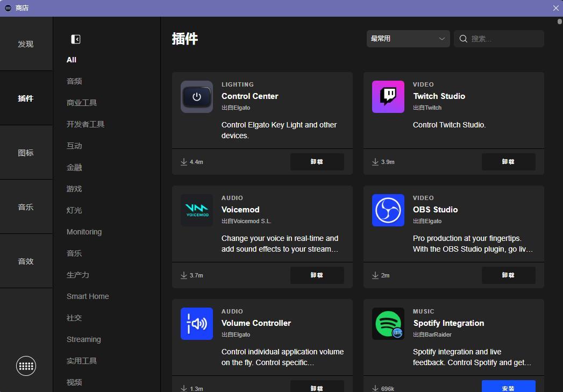Select the 生产力 category
The height and width of the screenshot is (392, 563).
pyautogui.click(x=78, y=275)
